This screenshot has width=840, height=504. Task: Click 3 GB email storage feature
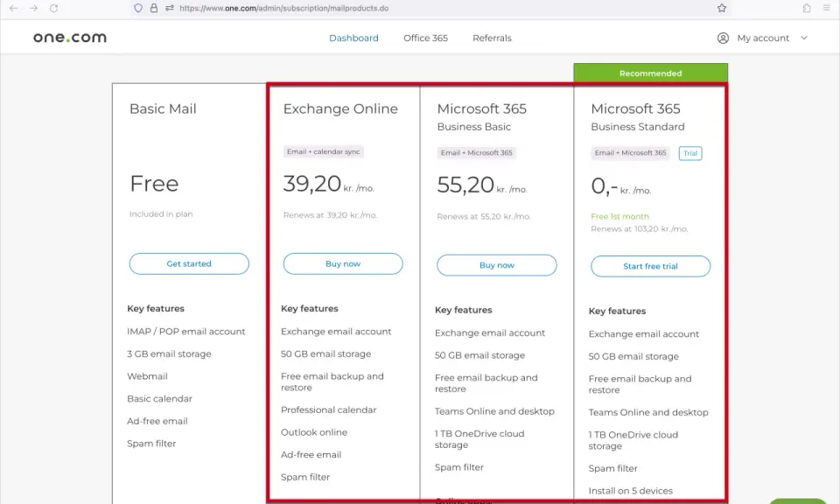[169, 354]
